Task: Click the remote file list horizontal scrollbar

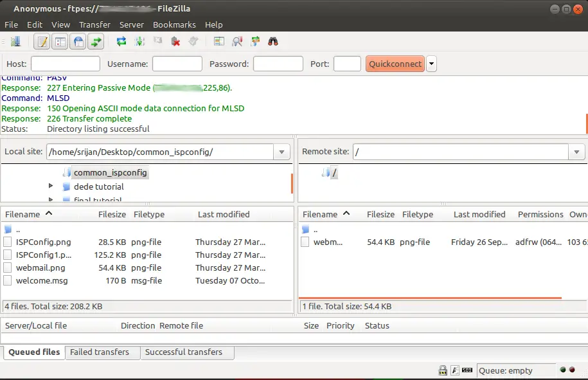Action: coord(430,298)
